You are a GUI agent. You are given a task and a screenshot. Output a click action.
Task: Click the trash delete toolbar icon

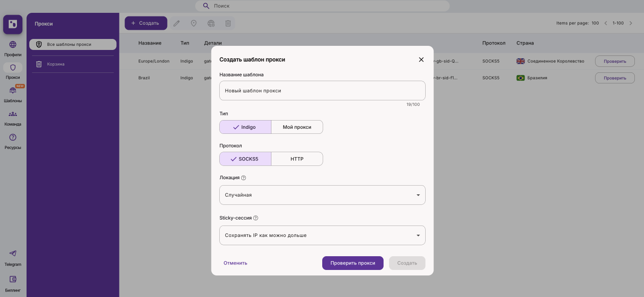tap(228, 23)
